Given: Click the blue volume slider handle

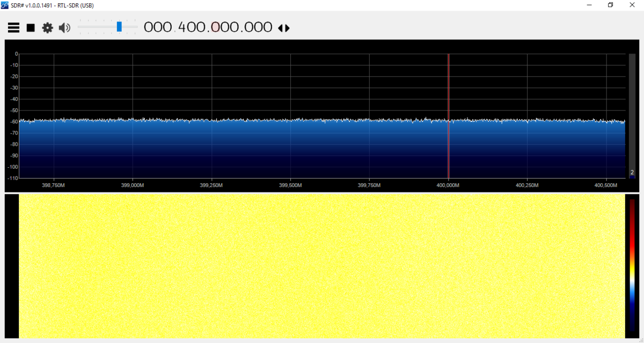Looking at the screenshot, I should click(x=119, y=27).
